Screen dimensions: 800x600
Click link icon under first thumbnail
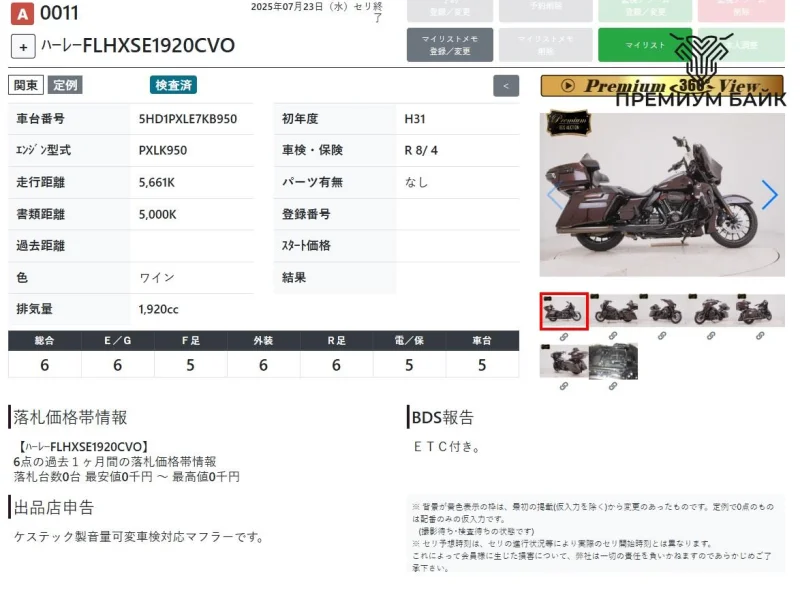[x=564, y=336]
